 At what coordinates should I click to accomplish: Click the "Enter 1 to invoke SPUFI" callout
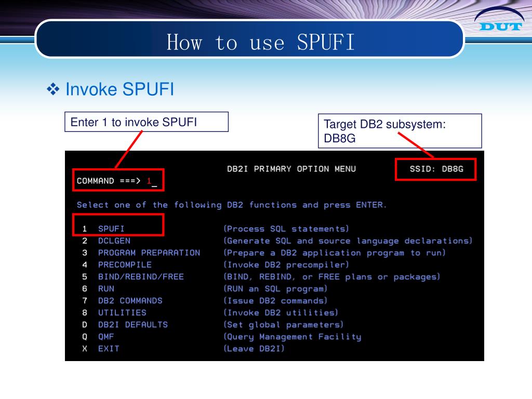coord(147,122)
